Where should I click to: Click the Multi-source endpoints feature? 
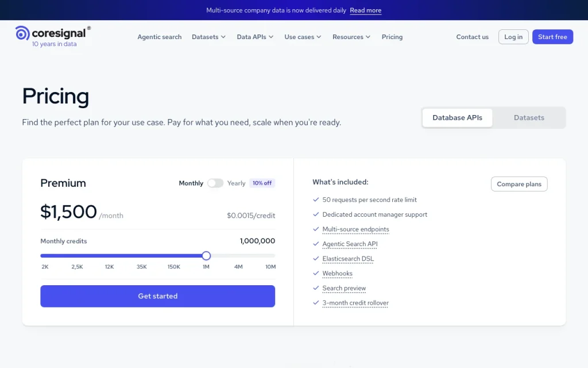click(355, 229)
